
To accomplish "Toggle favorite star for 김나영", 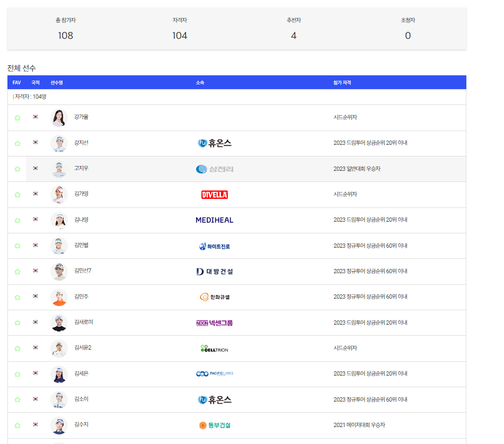I will pyautogui.click(x=17, y=220).
